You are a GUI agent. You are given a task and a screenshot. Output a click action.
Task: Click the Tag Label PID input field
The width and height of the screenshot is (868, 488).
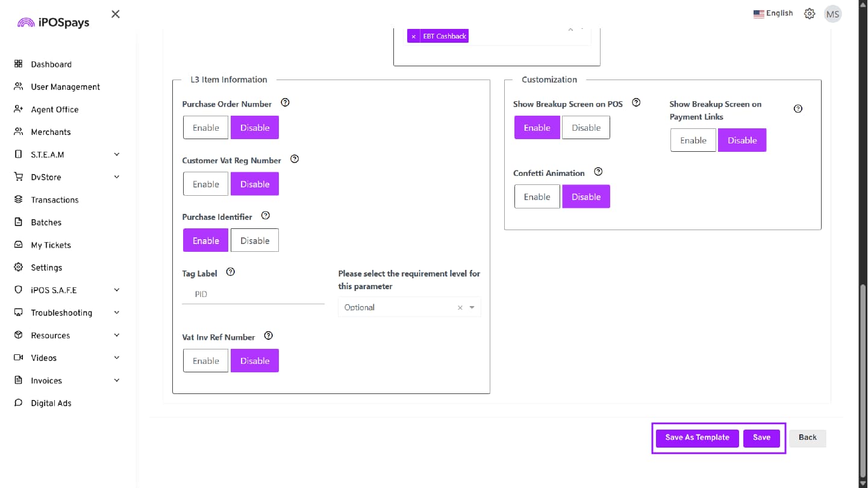253,295
